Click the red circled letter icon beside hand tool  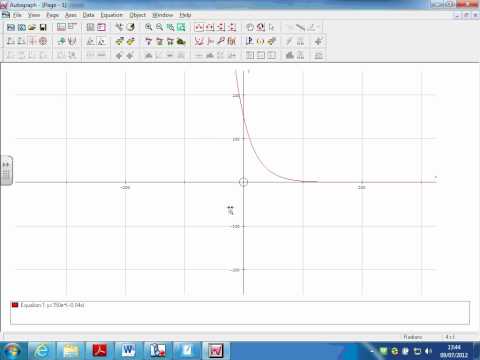point(261,27)
